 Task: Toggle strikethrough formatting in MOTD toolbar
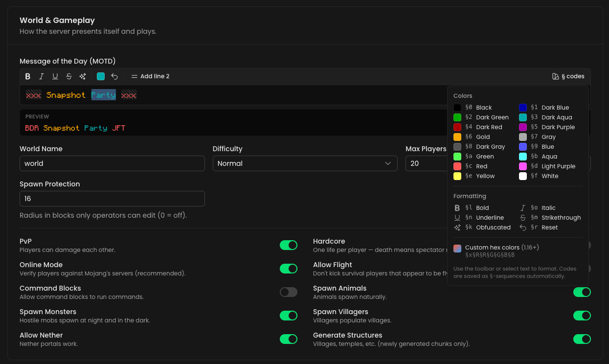[69, 76]
